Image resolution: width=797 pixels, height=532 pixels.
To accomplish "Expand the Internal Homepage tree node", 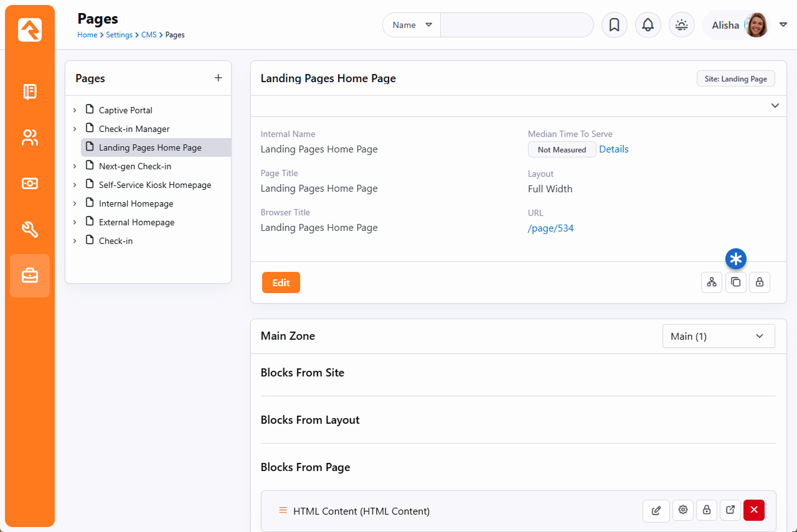I will [75, 203].
